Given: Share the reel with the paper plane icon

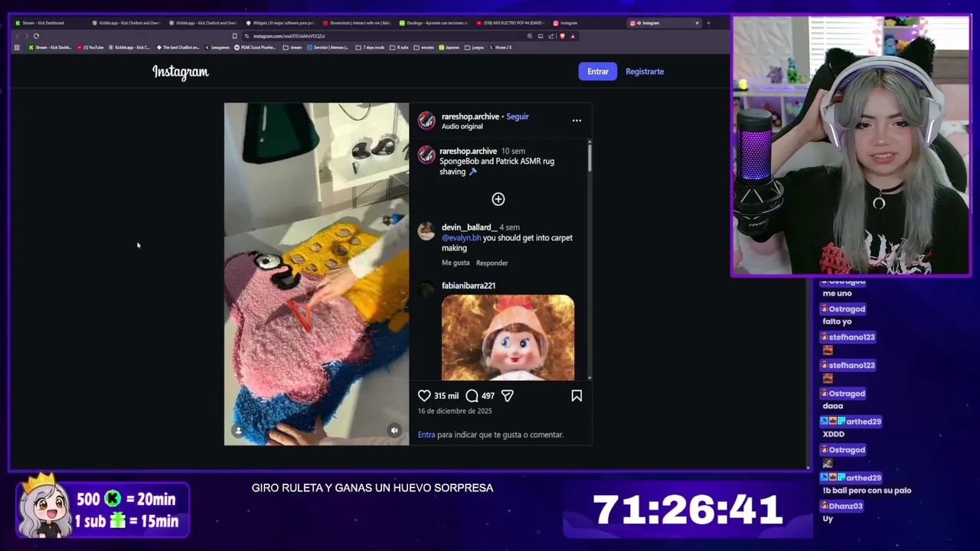Looking at the screenshot, I should coord(507,396).
